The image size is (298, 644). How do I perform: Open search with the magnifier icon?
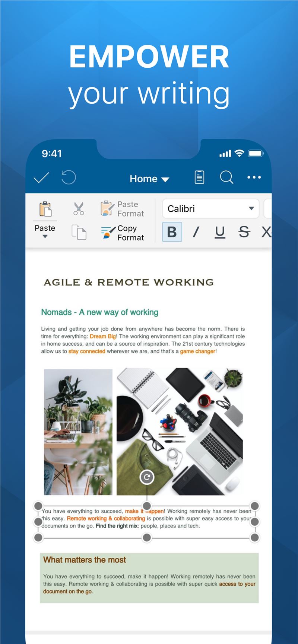226,177
